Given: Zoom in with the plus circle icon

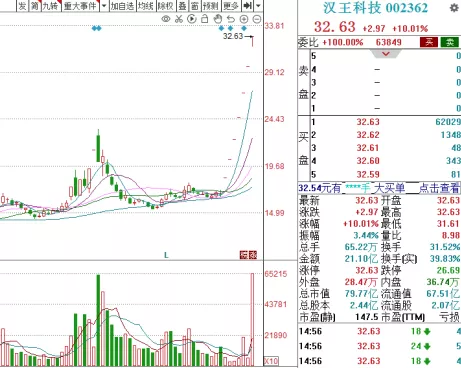Looking at the screenshot, I should (x=244, y=19).
